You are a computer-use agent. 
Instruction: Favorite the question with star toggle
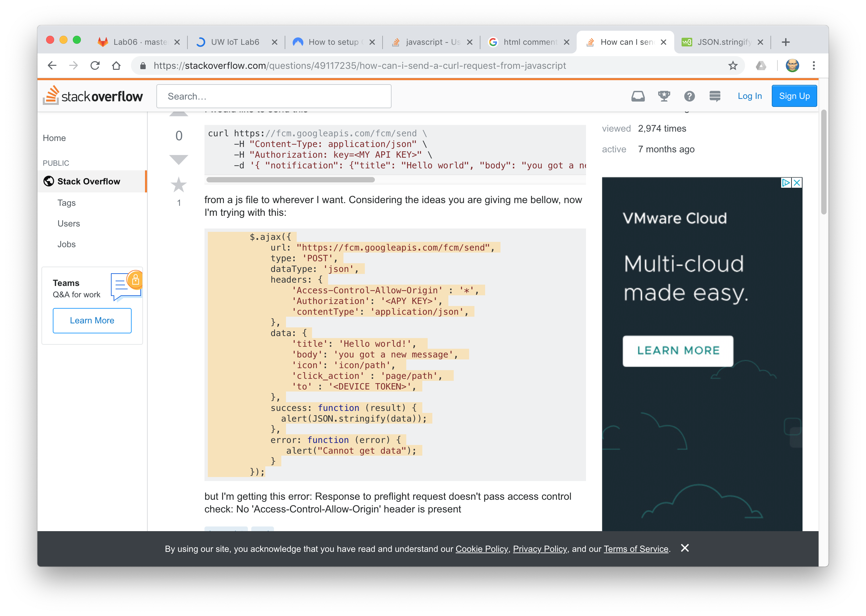[178, 185]
